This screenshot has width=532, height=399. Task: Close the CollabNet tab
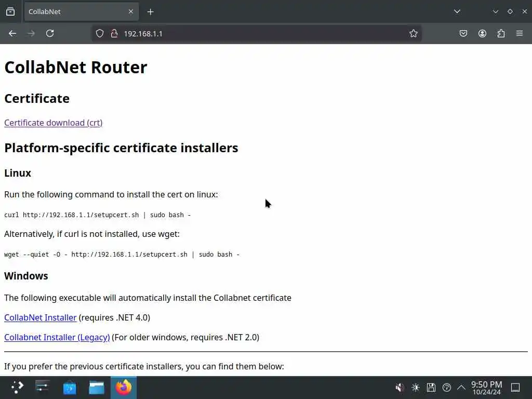(x=130, y=11)
